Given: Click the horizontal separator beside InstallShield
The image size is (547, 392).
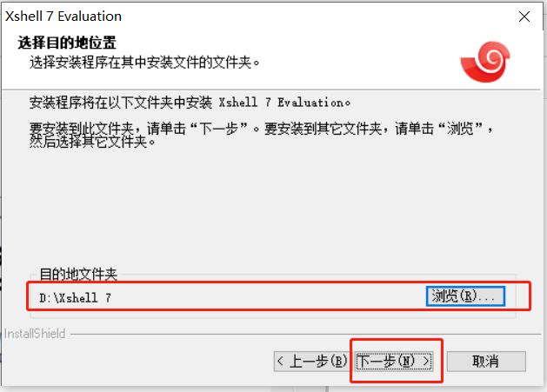Looking at the screenshot, I should pos(305,334).
